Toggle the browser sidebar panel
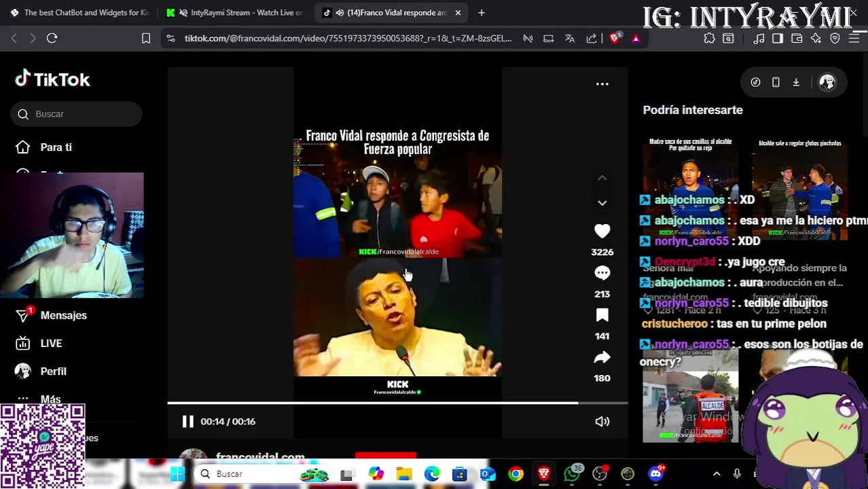 [778, 39]
